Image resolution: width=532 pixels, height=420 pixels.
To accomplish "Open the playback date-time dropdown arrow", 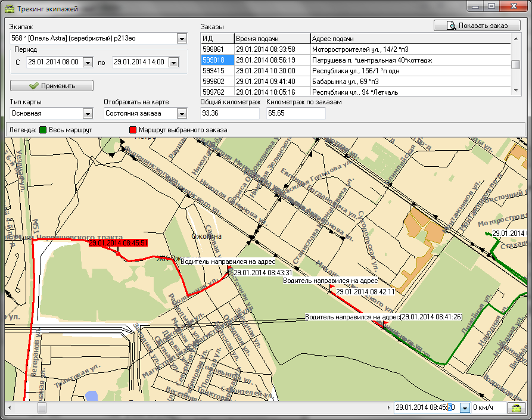I will point(463,408).
